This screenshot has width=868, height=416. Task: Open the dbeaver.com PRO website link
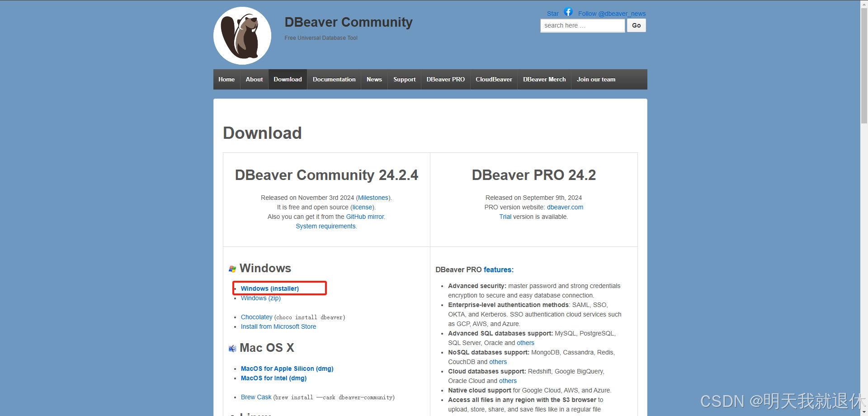pos(565,207)
